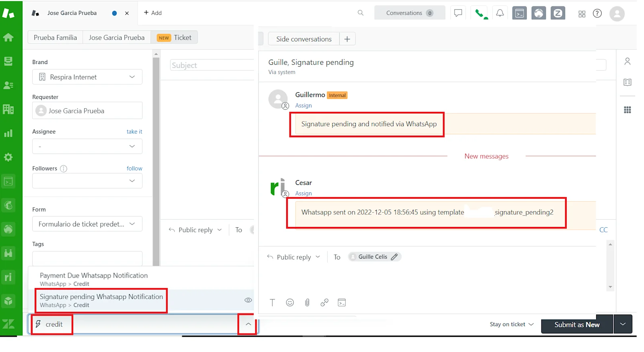Image resolution: width=644 pixels, height=352 pixels.
Task: Add a new side conversation plus button
Action: tap(347, 39)
